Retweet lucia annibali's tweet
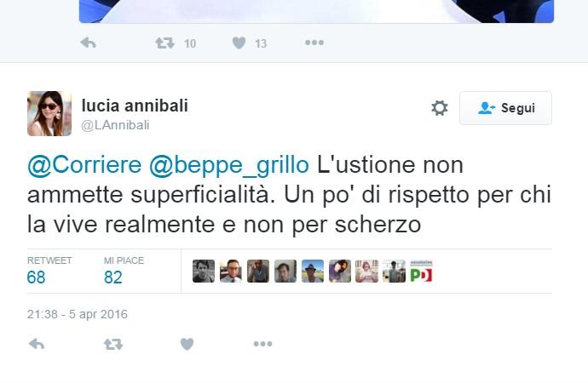Viewport: 588px width, 383px height. (113, 344)
